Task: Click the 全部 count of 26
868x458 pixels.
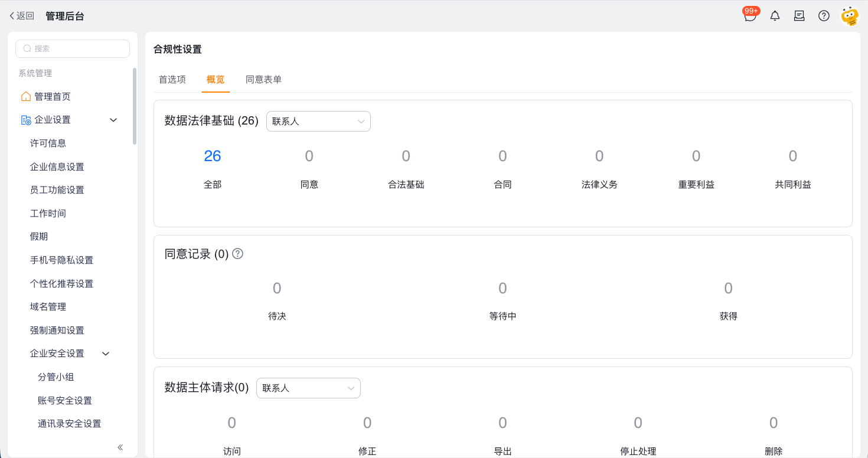Action: click(x=213, y=156)
